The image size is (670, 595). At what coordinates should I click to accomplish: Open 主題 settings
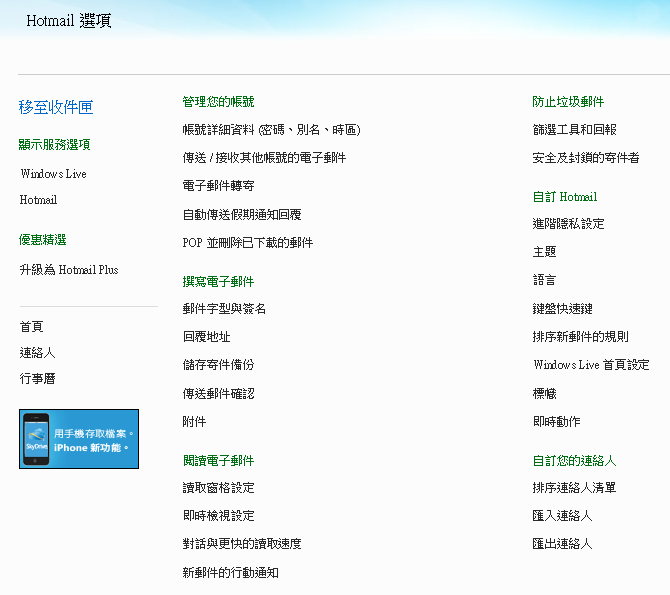(544, 252)
